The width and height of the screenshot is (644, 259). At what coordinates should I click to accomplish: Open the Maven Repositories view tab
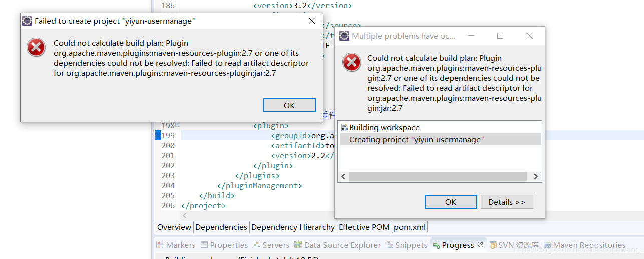(x=585, y=245)
